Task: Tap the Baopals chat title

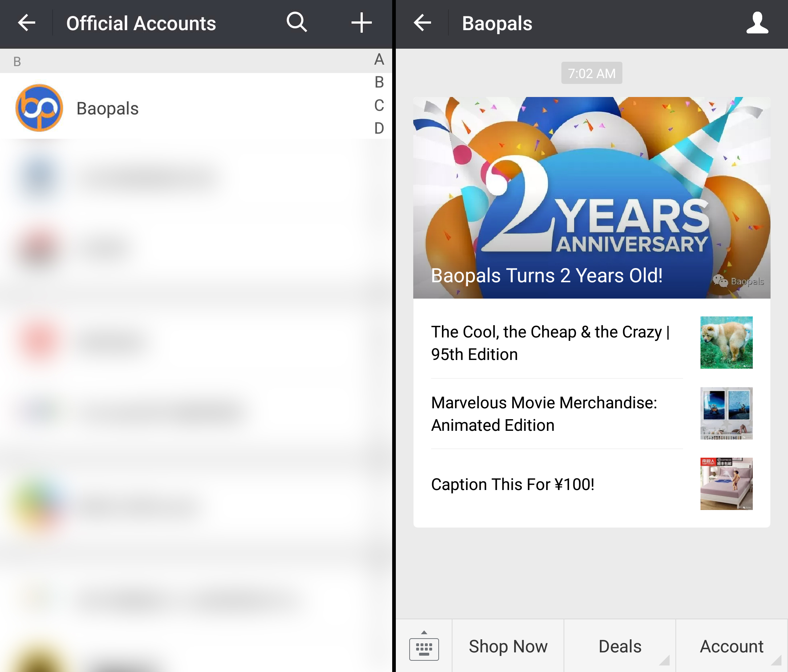Action: (x=497, y=24)
